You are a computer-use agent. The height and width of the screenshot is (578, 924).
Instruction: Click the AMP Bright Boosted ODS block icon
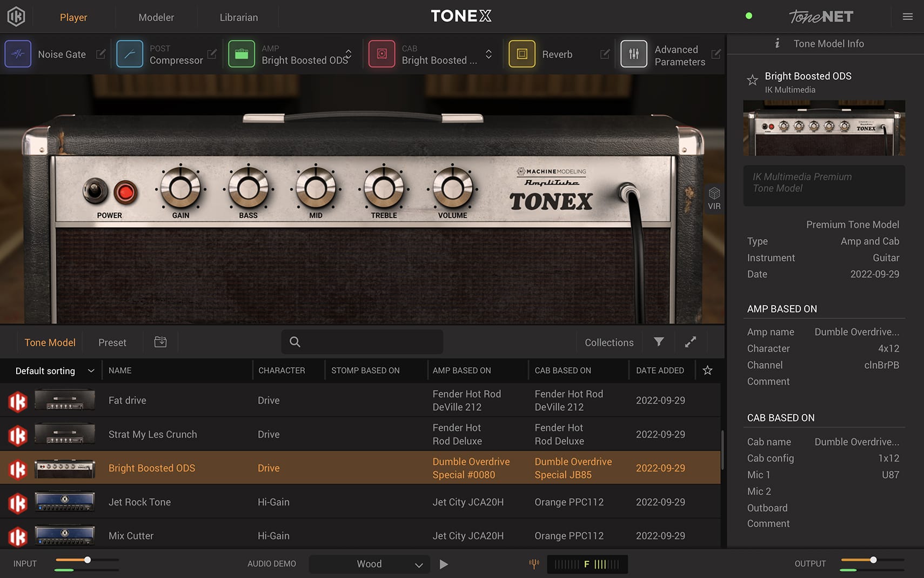click(x=242, y=54)
